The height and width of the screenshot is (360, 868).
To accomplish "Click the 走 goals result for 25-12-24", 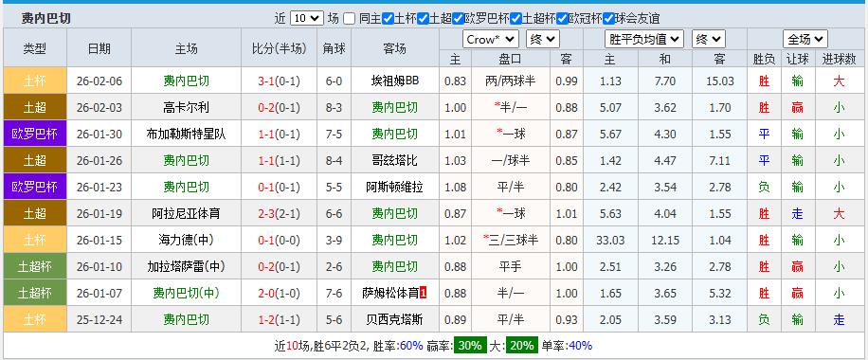I will (840, 320).
